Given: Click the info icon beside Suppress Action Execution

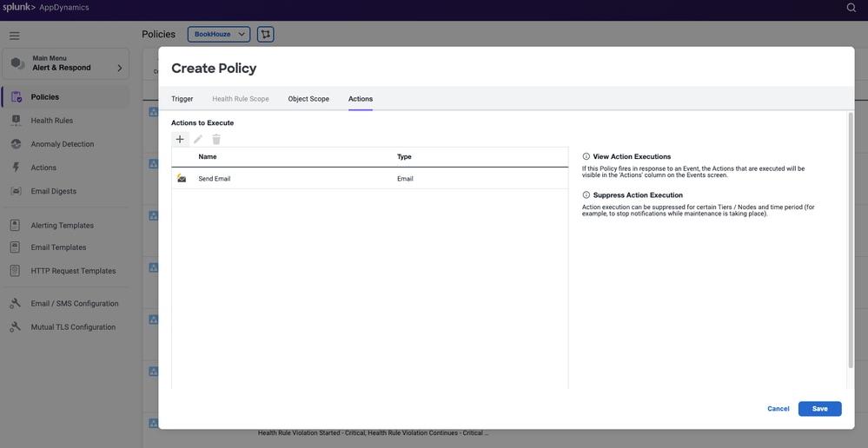Looking at the screenshot, I should [x=586, y=195].
